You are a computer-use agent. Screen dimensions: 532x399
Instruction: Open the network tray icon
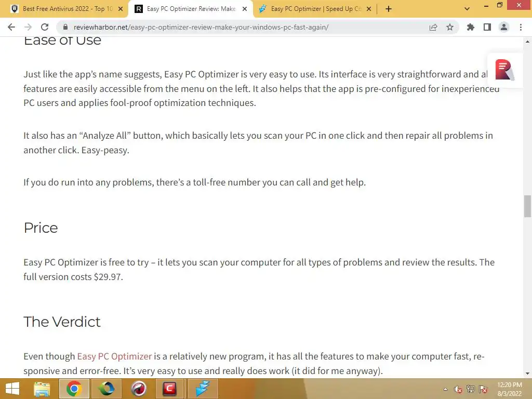(471, 389)
